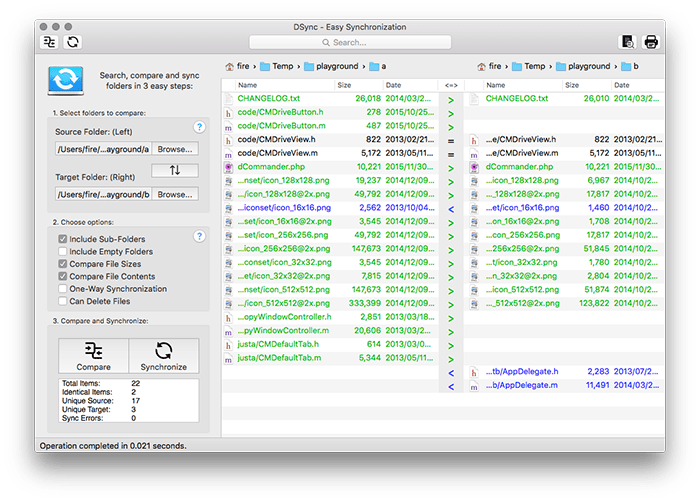Screen dimensions: 700x502
Task: Click Temp folder in right path bar
Action: pos(529,67)
